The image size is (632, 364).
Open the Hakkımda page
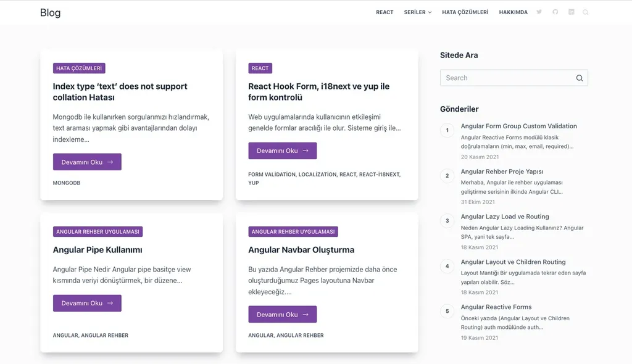point(513,12)
